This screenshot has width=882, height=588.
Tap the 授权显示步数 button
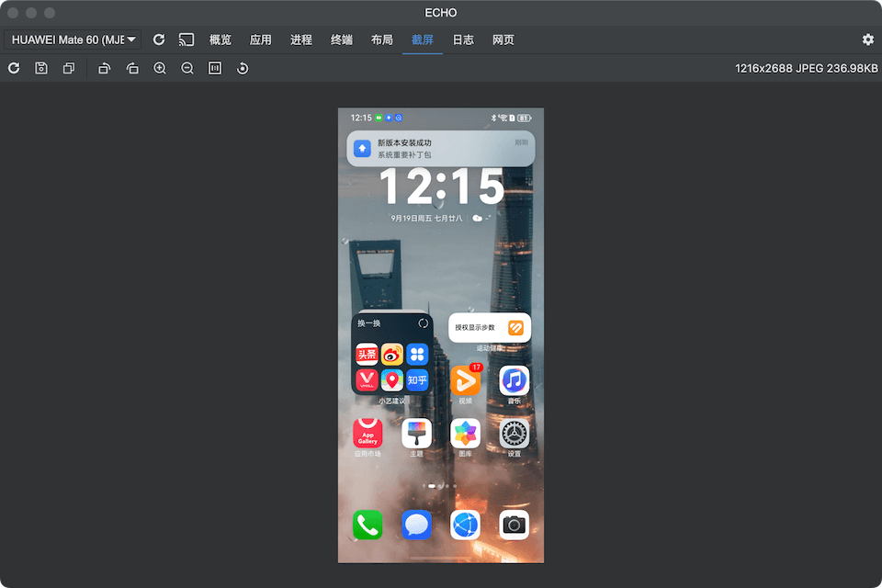(490, 328)
